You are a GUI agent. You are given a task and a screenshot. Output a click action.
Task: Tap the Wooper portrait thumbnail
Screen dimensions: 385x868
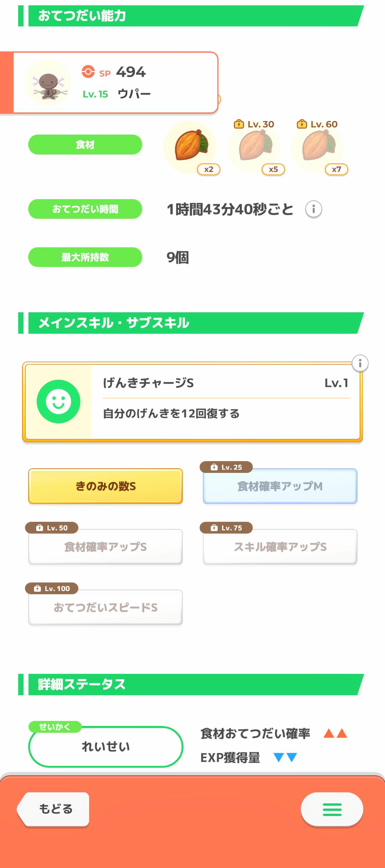click(x=48, y=83)
